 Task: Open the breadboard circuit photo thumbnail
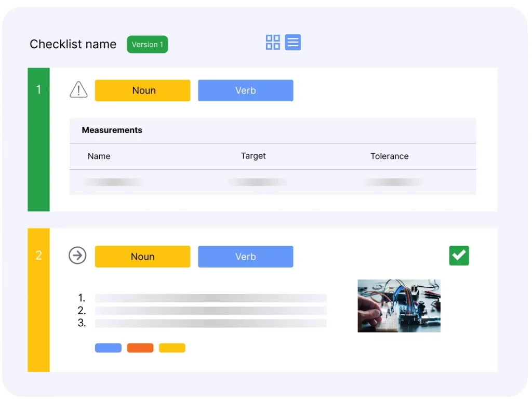(x=398, y=305)
